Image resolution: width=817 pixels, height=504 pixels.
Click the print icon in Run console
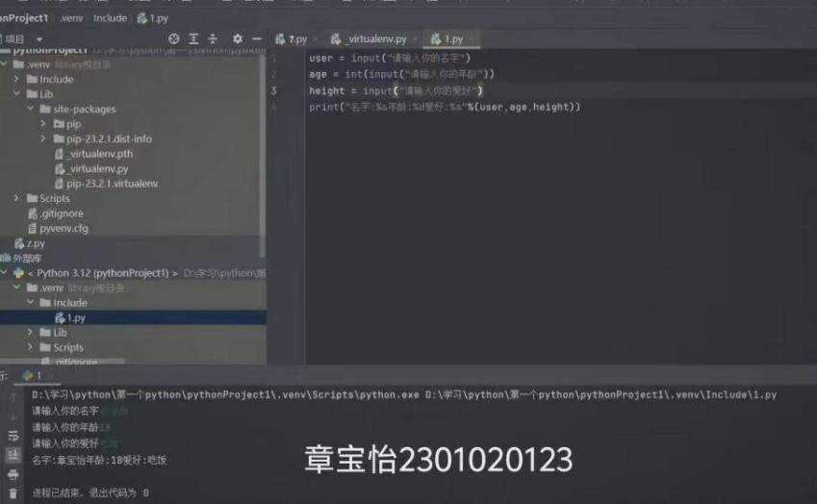coord(13,474)
